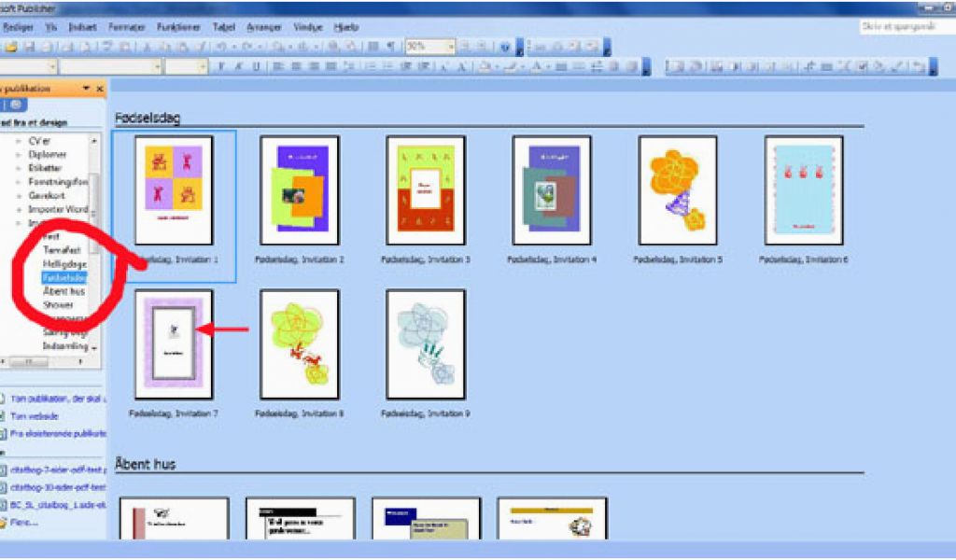956x560 pixels.
Task: Click the Undo arrow icon
Action: (x=222, y=47)
